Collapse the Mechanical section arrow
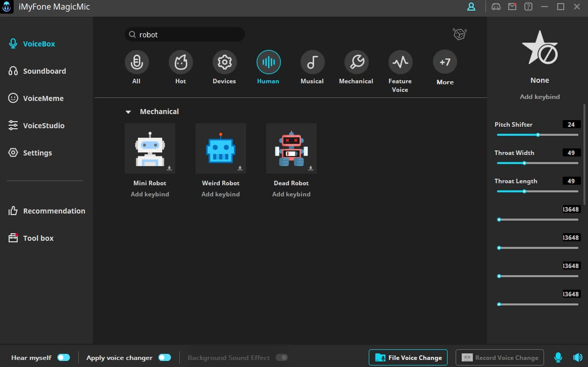The height and width of the screenshot is (367, 588). coord(128,112)
